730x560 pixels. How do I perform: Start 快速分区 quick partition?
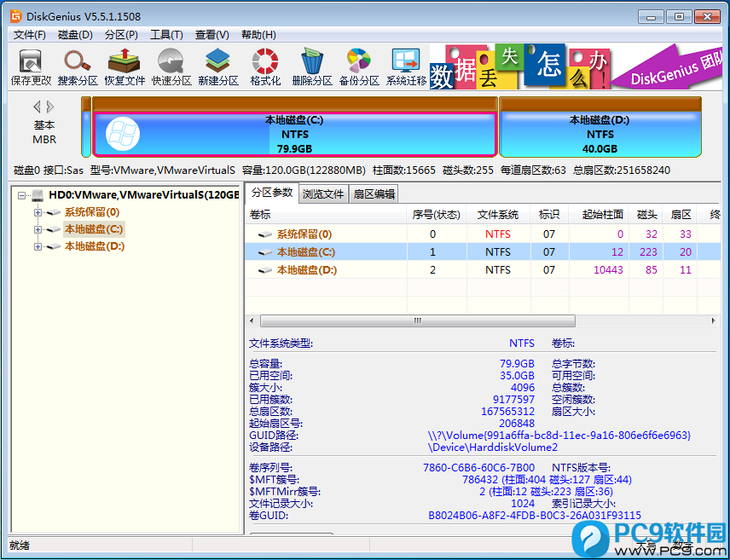tap(171, 68)
